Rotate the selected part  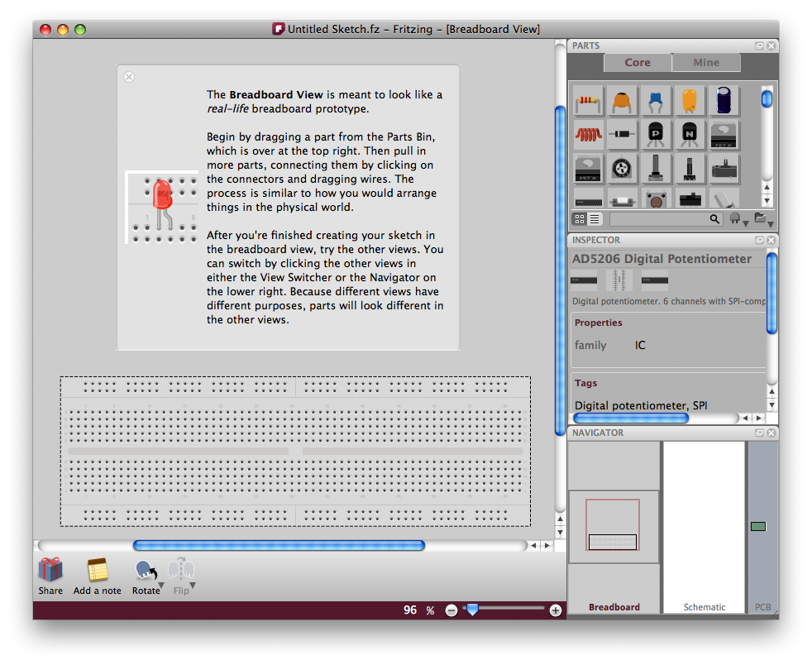pyautogui.click(x=145, y=570)
